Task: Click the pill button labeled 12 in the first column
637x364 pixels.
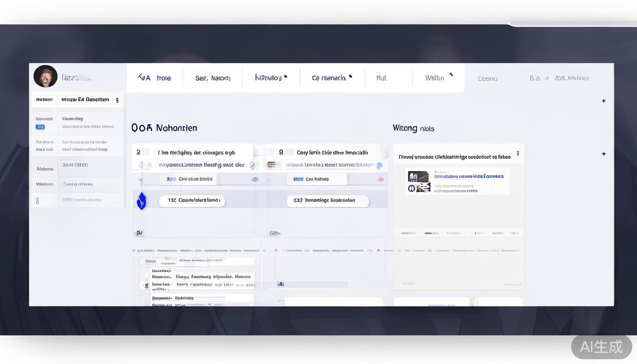Action: click(191, 200)
